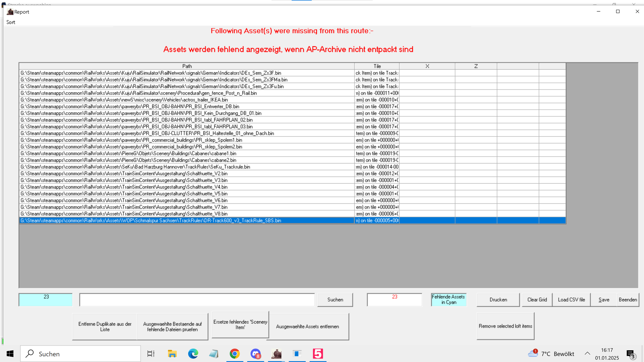Viewport: 644px width, 362px height.
Task: Open Task View in the taskbar
Action: tap(151, 354)
